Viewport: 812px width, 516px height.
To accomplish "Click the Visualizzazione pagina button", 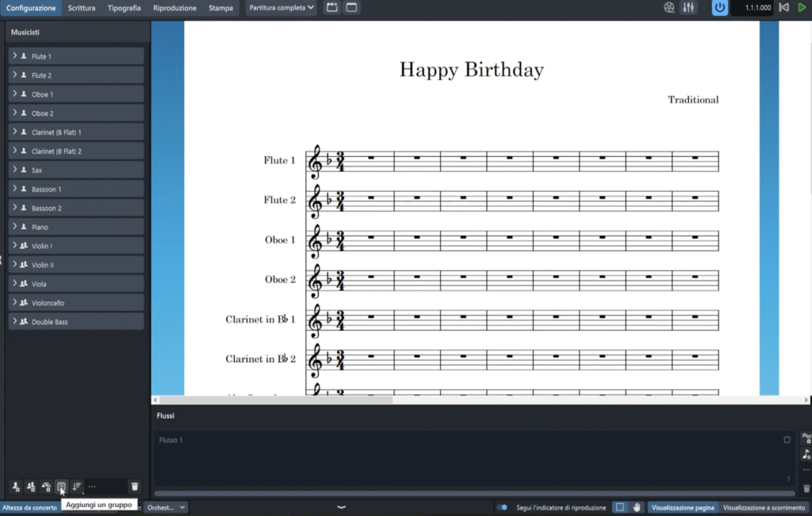I will click(x=683, y=507).
